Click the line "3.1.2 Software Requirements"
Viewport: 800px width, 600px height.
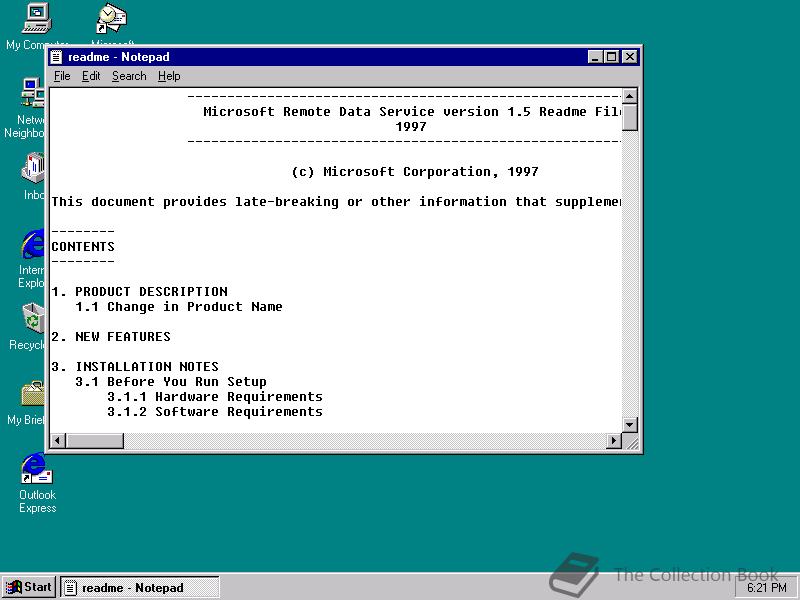(215, 412)
